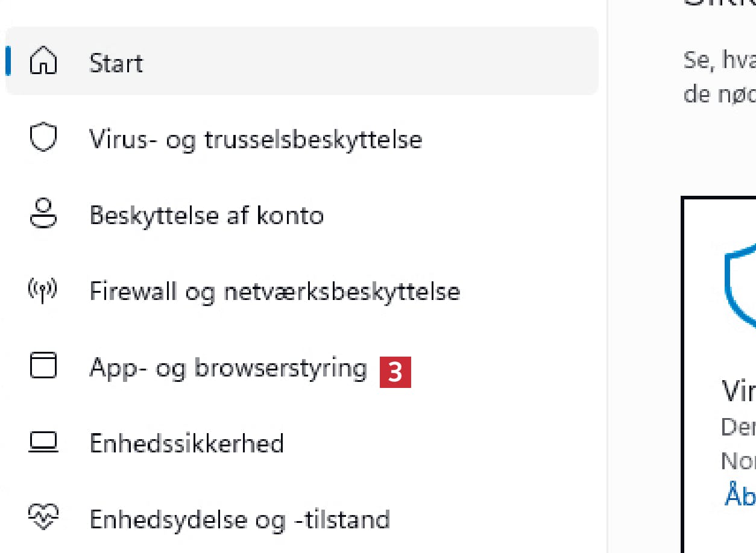
Task: Click the antenna icon for Firewall og netværksbeskyttelse
Action: pos(43,291)
